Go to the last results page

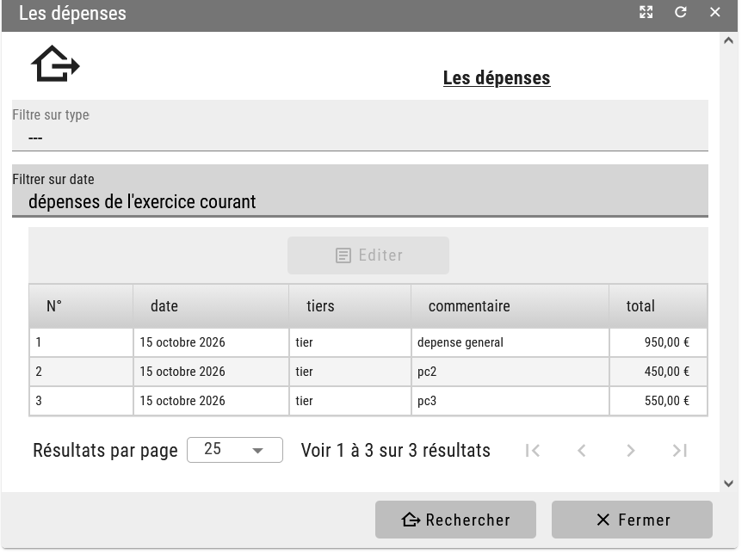coord(680,451)
